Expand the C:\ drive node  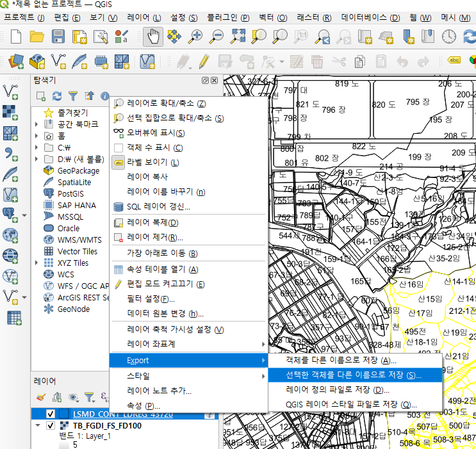pyautogui.click(x=37, y=147)
